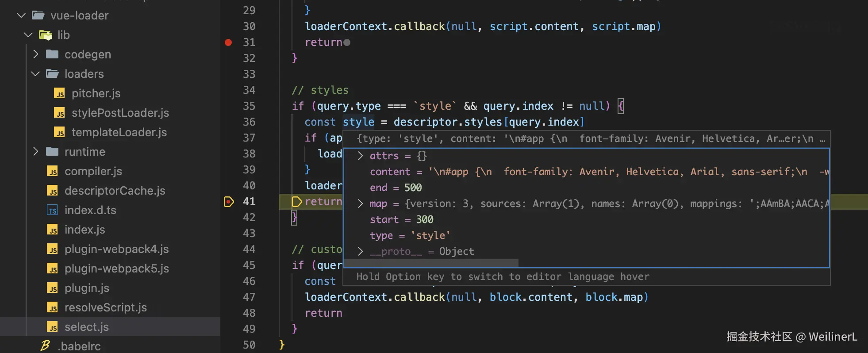Click the TS icon beside index.d.ts
Screen dimensions: 868x353
(52, 210)
